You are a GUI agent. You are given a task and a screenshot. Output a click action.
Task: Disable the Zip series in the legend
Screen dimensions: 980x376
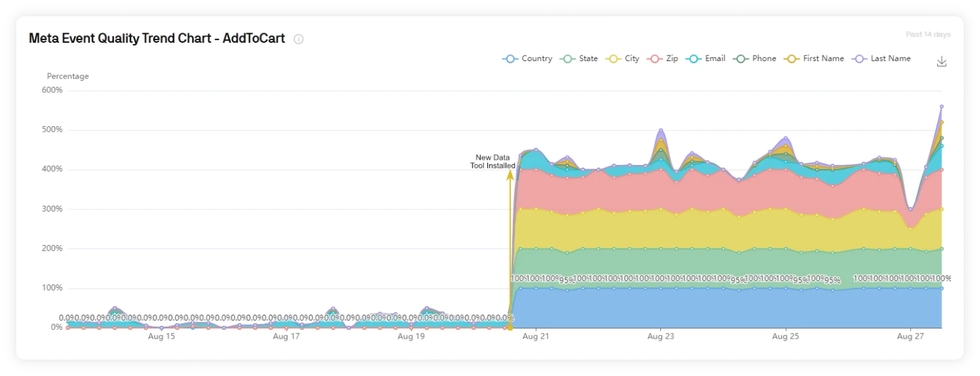(663, 59)
